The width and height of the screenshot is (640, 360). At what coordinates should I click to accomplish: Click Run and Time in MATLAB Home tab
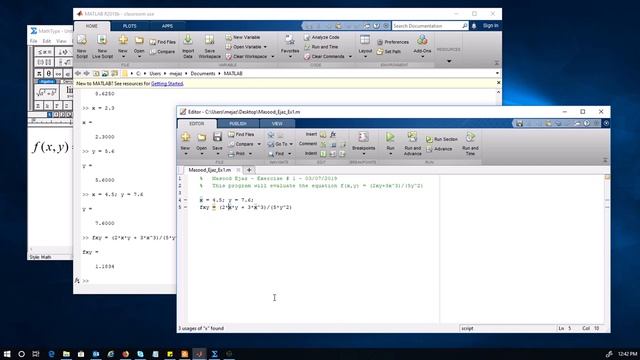tap(321, 47)
